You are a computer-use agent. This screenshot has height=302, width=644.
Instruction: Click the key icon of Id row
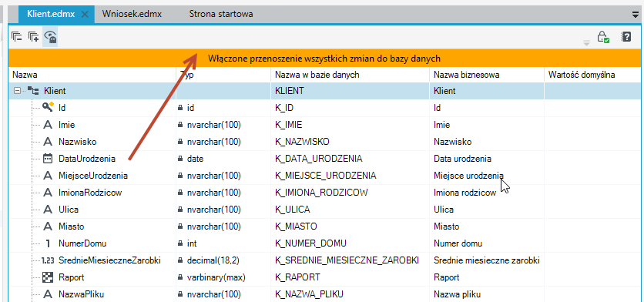(x=48, y=107)
